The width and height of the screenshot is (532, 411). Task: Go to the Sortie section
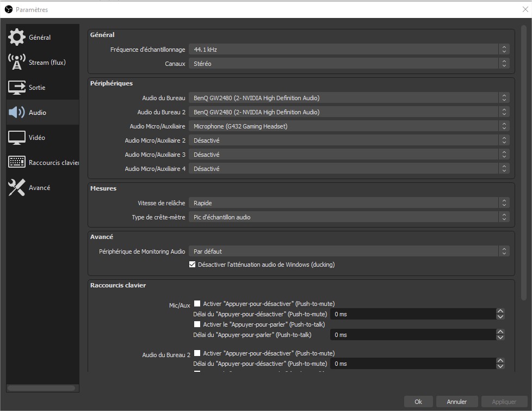pos(43,87)
